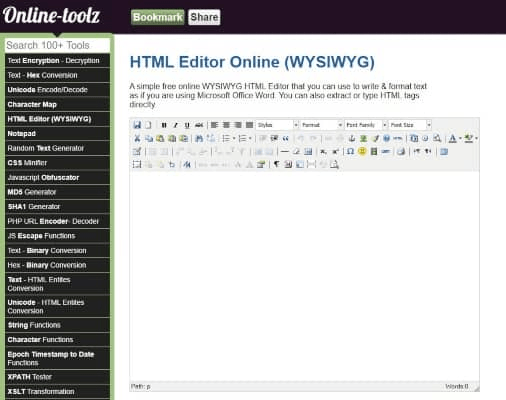The height and width of the screenshot is (400, 506).
Task: Click the Insert new layer icon
Action: [137, 164]
